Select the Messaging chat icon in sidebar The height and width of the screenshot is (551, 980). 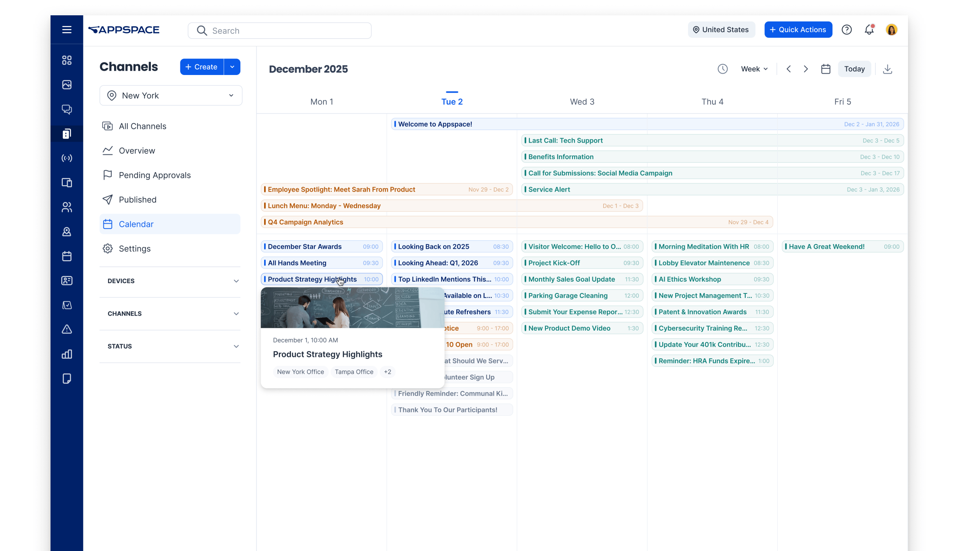coord(67,109)
